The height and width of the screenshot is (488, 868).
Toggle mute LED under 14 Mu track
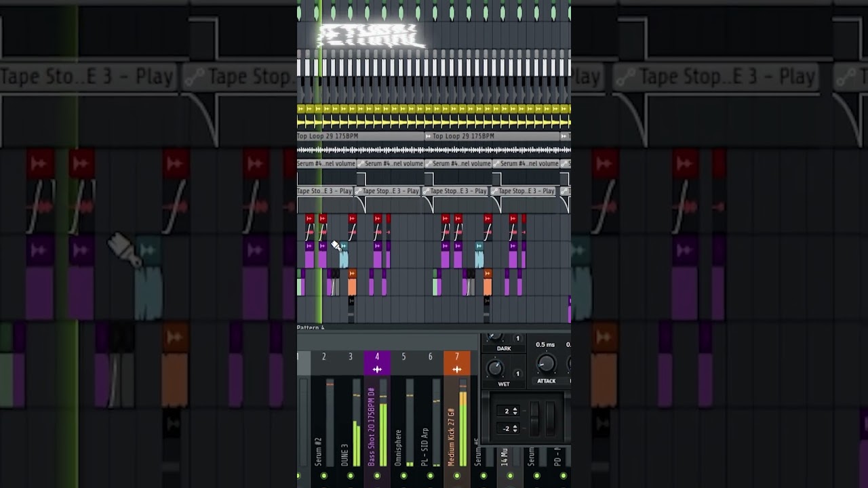click(x=510, y=476)
